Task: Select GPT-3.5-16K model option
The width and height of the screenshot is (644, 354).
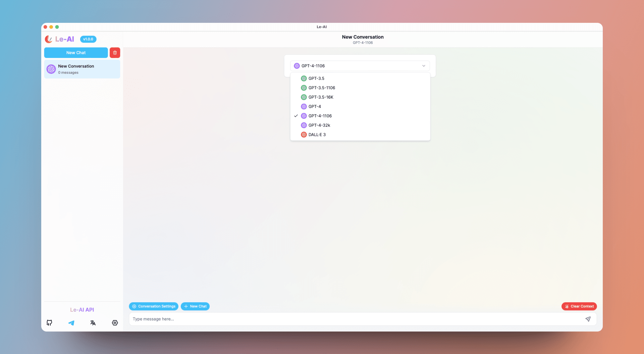Action: pyautogui.click(x=360, y=97)
